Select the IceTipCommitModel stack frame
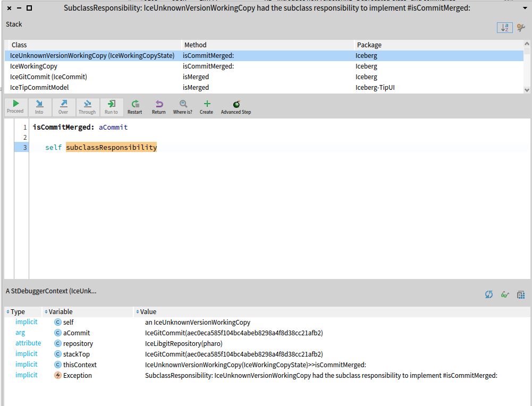This screenshot has height=406, width=532. point(264,87)
